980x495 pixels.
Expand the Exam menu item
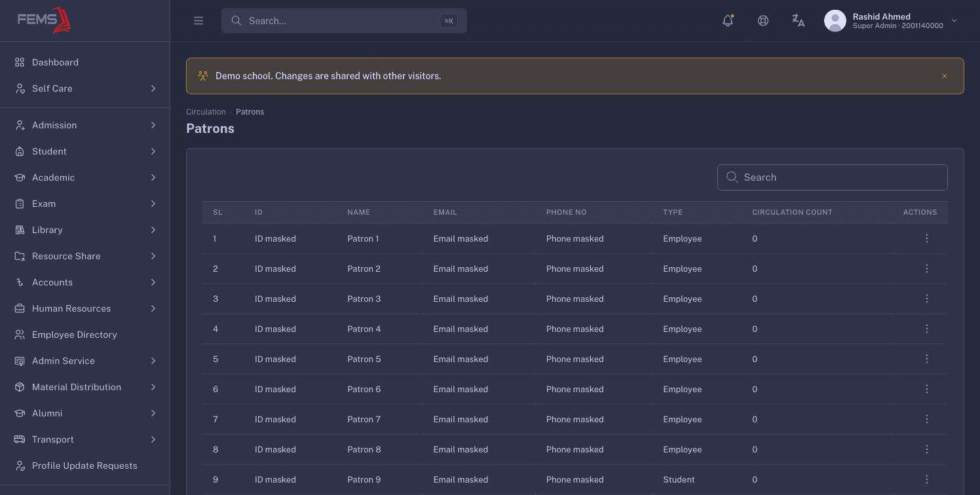pyautogui.click(x=85, y=204)
